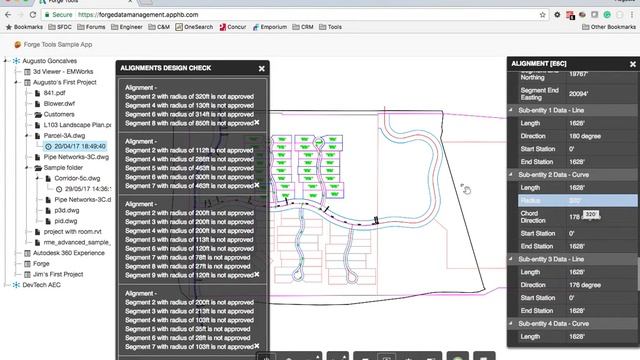The height and width of the screenshot is (360, 640).
Task: Click the address bar URL field
Action: click(290, 15)
